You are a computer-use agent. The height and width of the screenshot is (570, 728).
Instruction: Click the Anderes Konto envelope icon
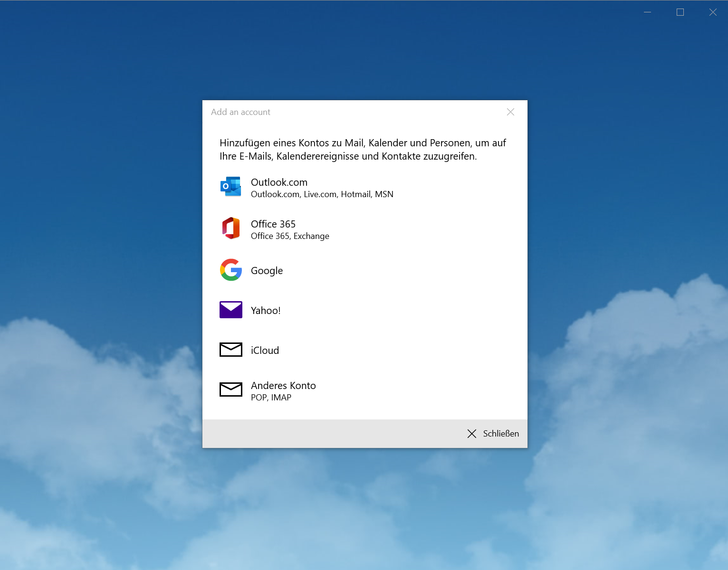[231, 389]
